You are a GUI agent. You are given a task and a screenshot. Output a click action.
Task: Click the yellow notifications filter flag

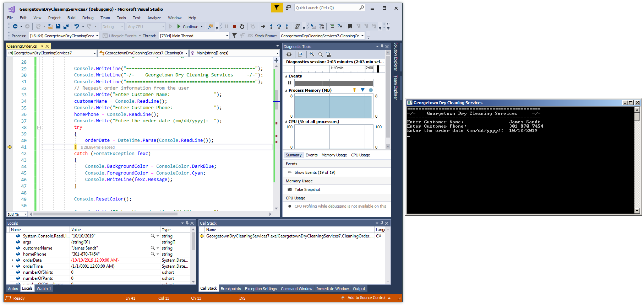pos(277,7)
